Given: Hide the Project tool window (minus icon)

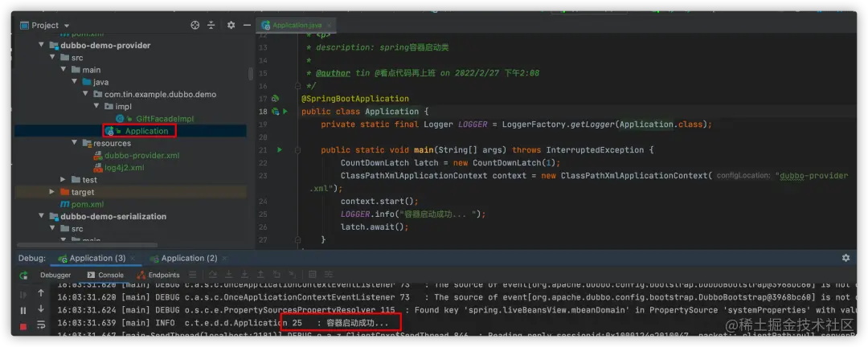Looking at the screenshot, I should tap(247, 26).
